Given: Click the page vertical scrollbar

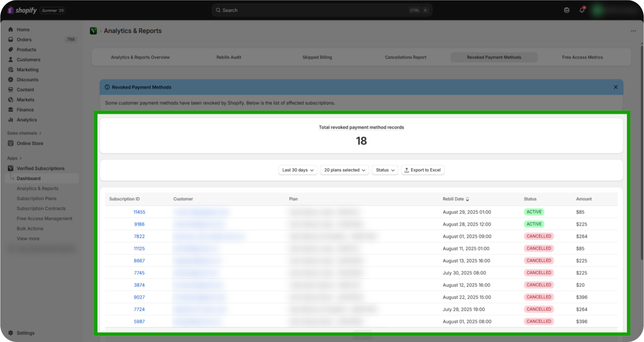Looking at the screenshot, I should 642,153.
